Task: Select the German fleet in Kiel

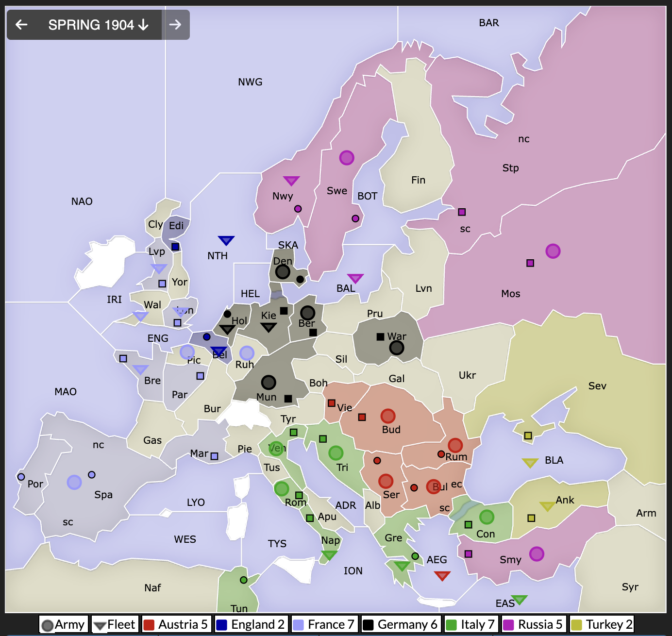Action: coord(269,328)
